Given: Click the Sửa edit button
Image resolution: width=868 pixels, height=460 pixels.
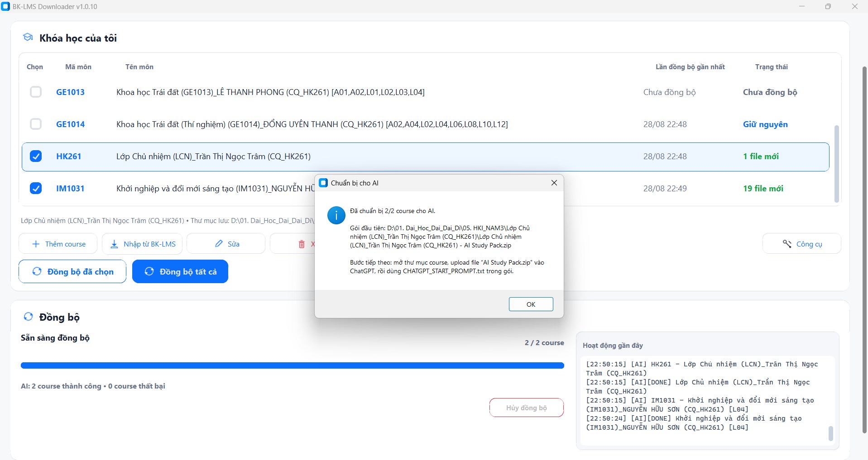Looking at the screenshot, I should (226, 244).
